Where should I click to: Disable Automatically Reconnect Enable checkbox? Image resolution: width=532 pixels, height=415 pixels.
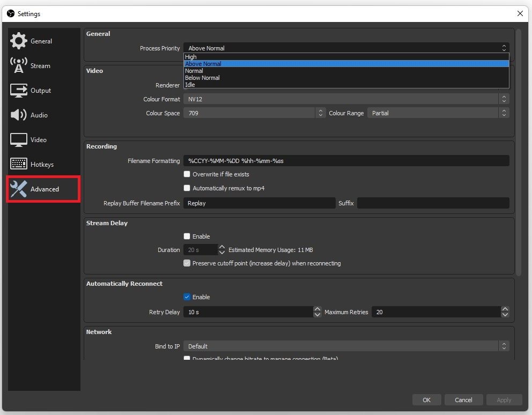coord(187,297)
